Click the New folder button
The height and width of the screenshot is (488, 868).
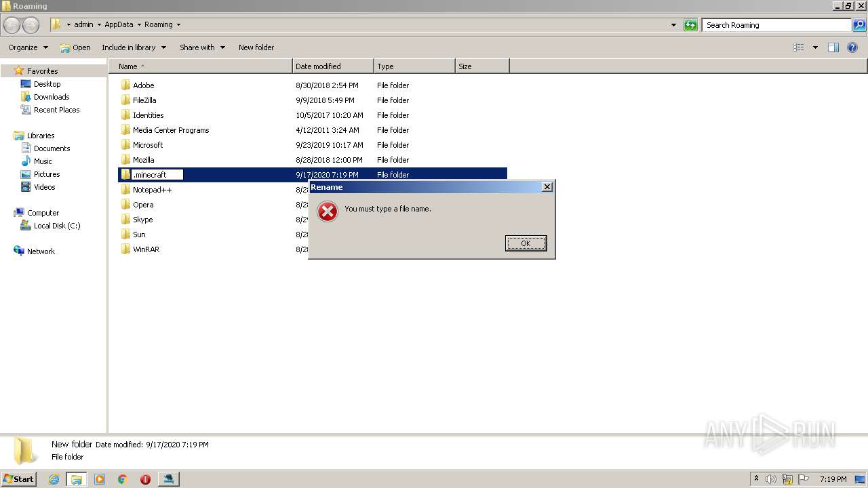pyautogui.click(x=256, y=47)
